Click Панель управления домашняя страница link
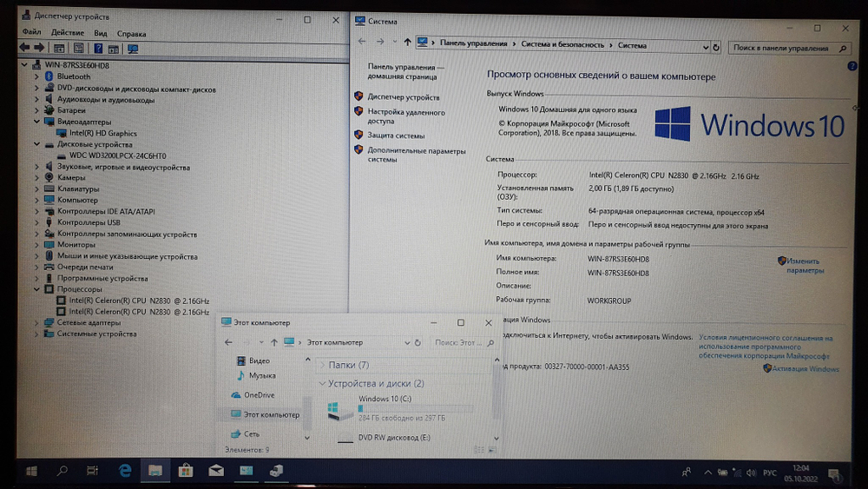 (405, 71)
